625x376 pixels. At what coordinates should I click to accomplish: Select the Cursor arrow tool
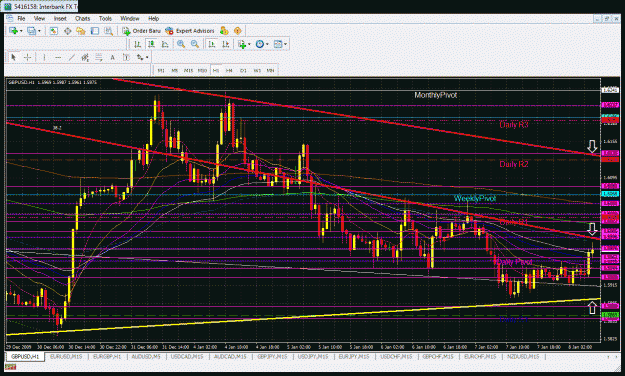pos(14,58)
